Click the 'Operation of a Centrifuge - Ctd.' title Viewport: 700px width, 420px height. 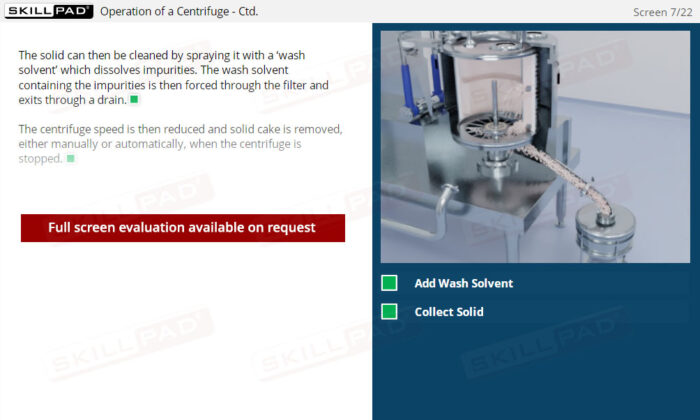(179, 11)
